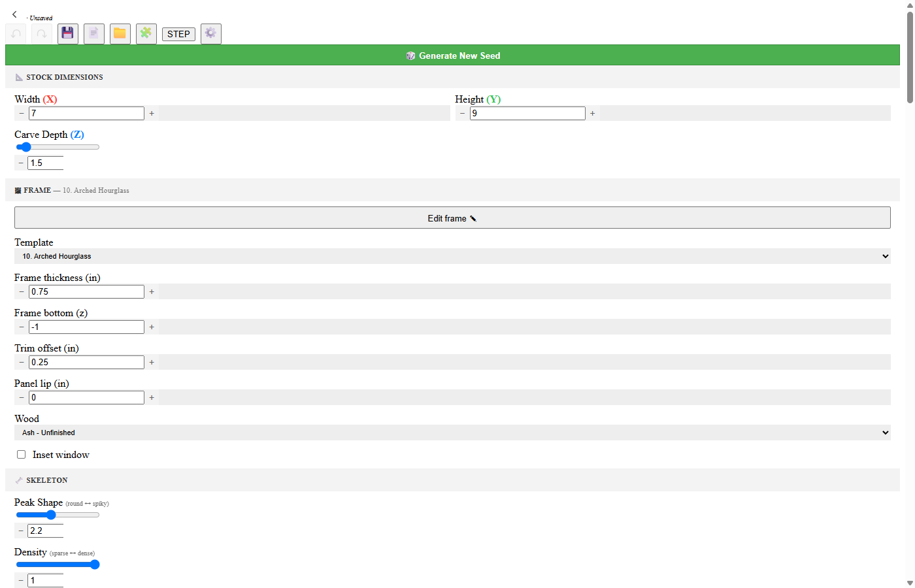Click the floppy disk save icon
915x588 pixels.
(x=68, y=33)
